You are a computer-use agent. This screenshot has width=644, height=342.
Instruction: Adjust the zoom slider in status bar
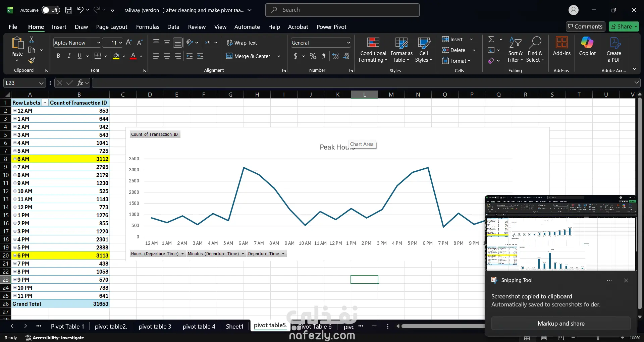point(598,338)
